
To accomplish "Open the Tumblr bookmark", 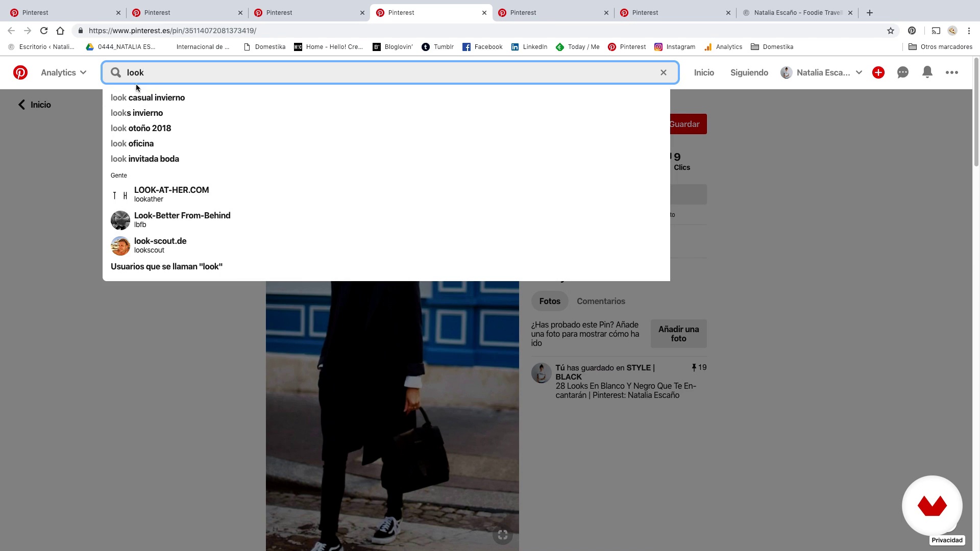I will (437, 47).
